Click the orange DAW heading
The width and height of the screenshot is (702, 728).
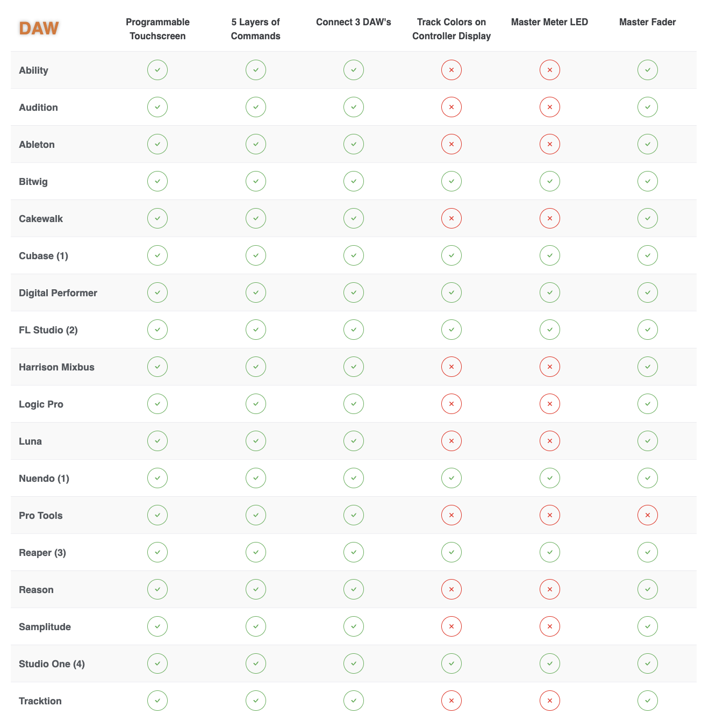(x=39, y=28)
